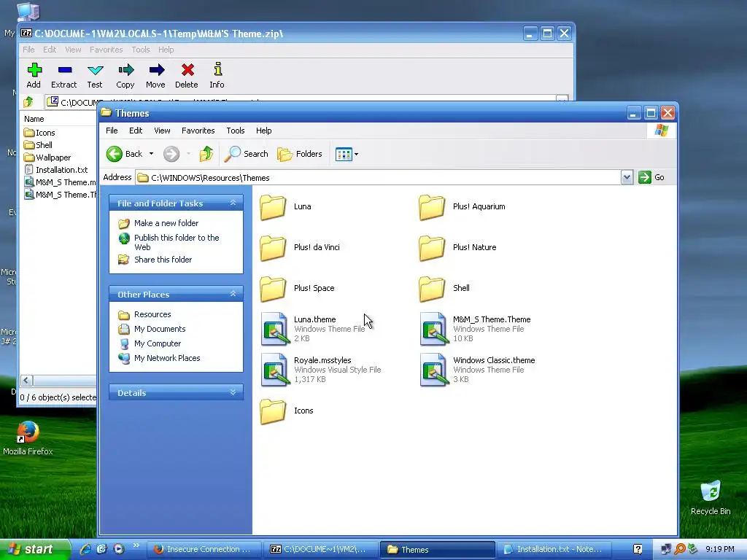Screen dimensions: 747x560
Task: Expand the Details panel
Action: click(x=233, y=392)
